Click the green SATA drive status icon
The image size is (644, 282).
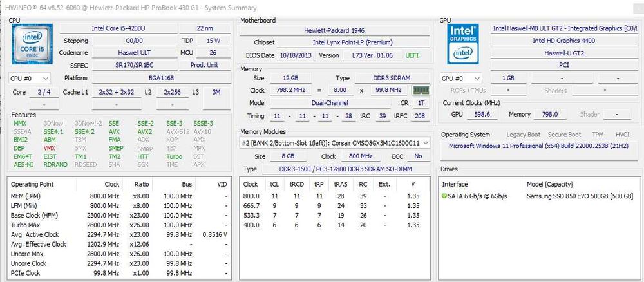click(x=444, y=196)
